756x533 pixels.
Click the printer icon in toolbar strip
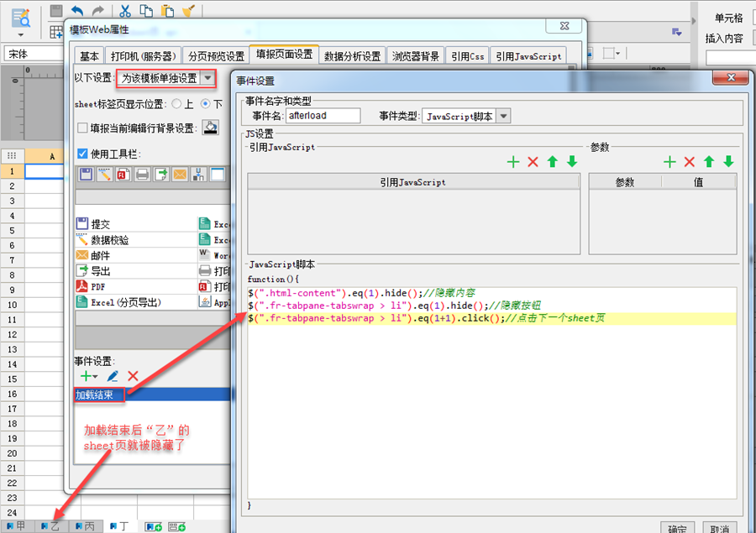click(x=142, y=174)
